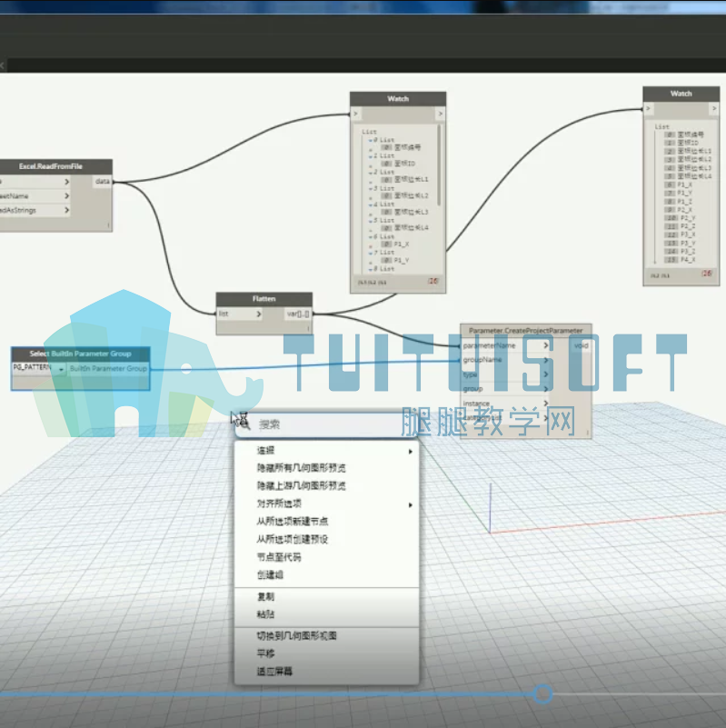This screenshot has height=728, width=726.
Task: Click the right Watch node input port arrow
Action: (x=649, y=108)
